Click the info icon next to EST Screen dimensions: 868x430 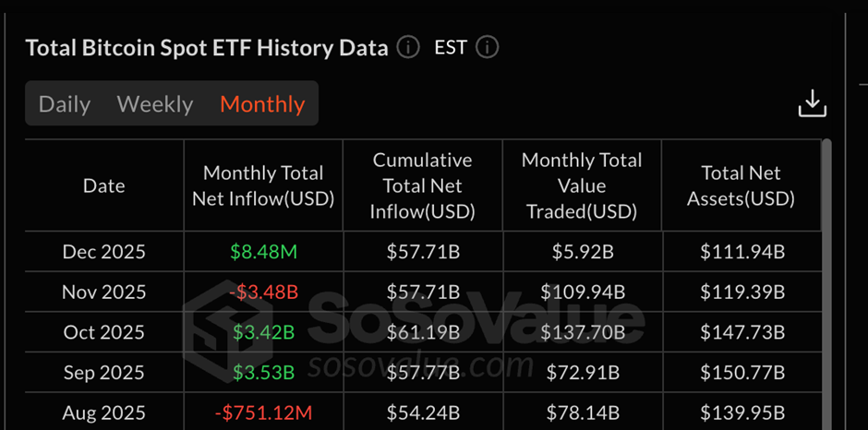click(488, 48)
